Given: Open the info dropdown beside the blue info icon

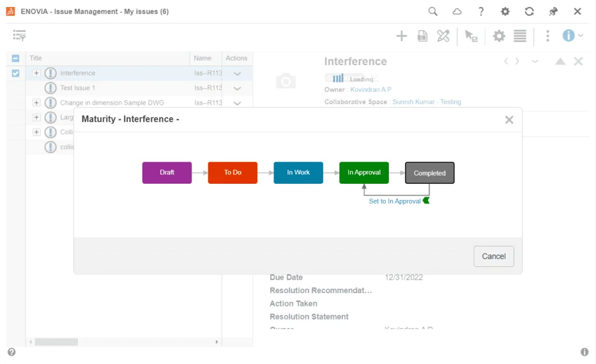Looking at the screenshot, I should point(580,35).
